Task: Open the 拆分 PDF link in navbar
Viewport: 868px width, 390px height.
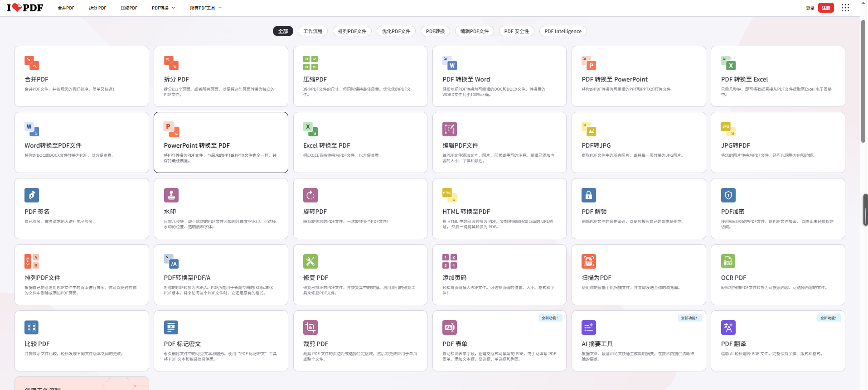Action: click(x=97, y=8)
